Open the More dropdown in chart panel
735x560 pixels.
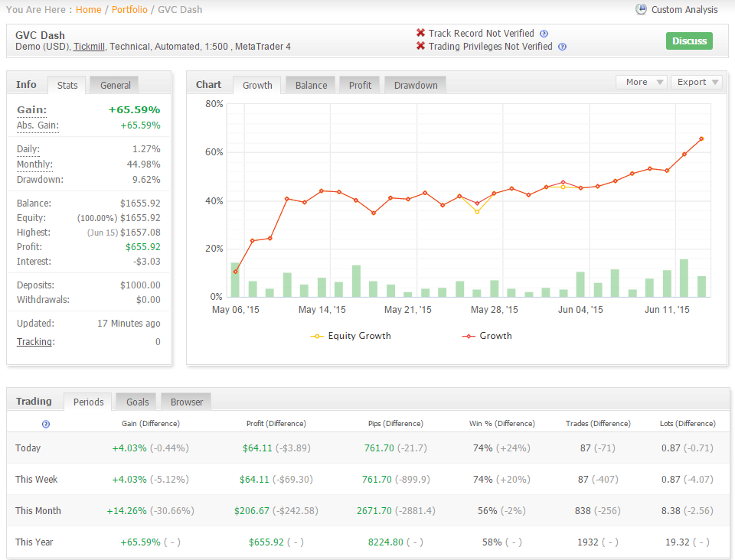pyautogui.click(x=641, y=82)
